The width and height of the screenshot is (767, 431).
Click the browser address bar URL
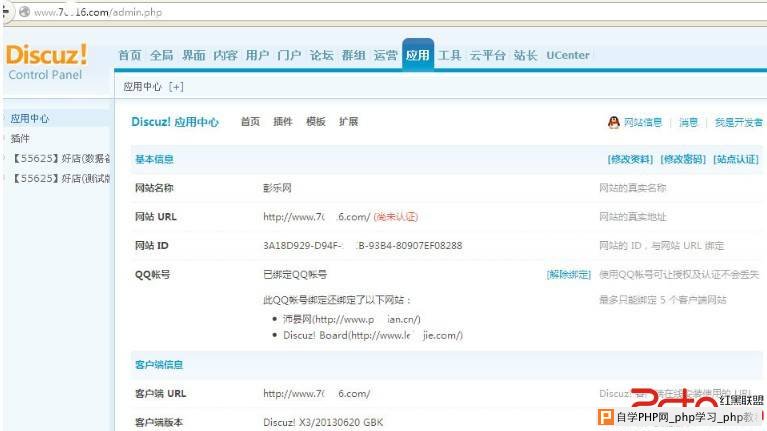pos(98,12)
